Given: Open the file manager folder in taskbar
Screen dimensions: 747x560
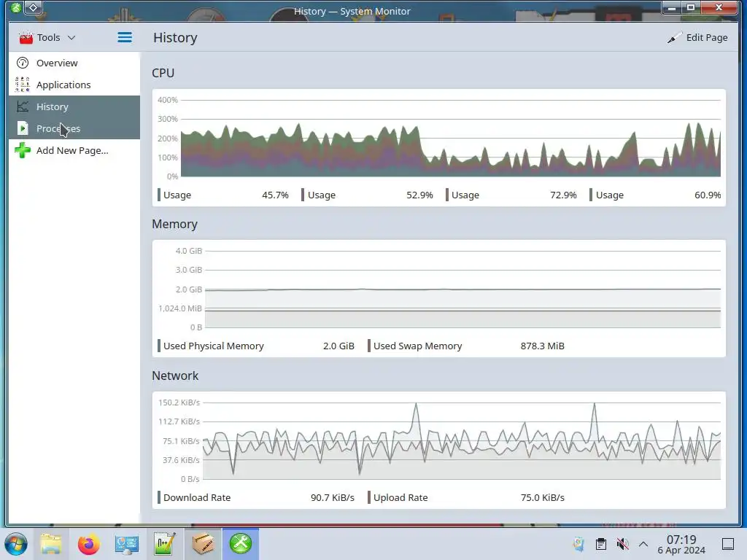Looking at the screenshot, I should point(51,544).
